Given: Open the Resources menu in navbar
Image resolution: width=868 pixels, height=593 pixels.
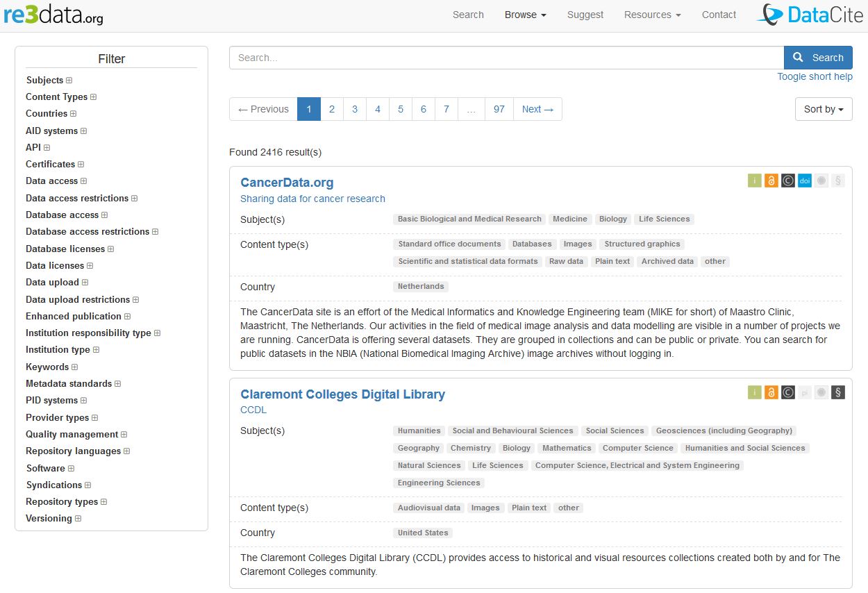Looking at the screenshot, I should pyautogui.click(x=652, y=15).
